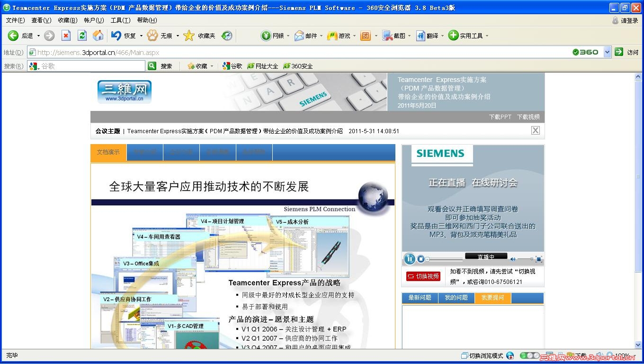
Task: Open the 收藏(B) menu
Action: [x=67, y=20]
